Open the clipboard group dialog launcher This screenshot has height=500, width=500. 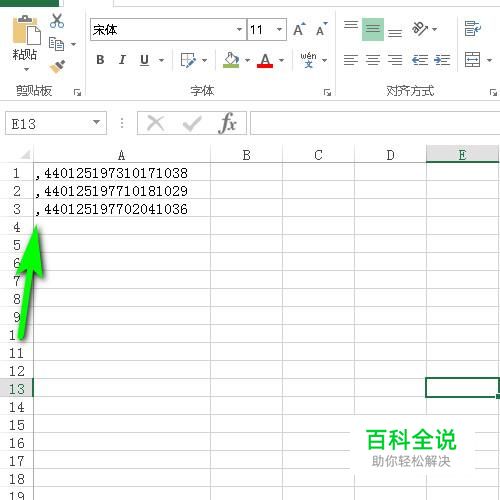[77, 92]
